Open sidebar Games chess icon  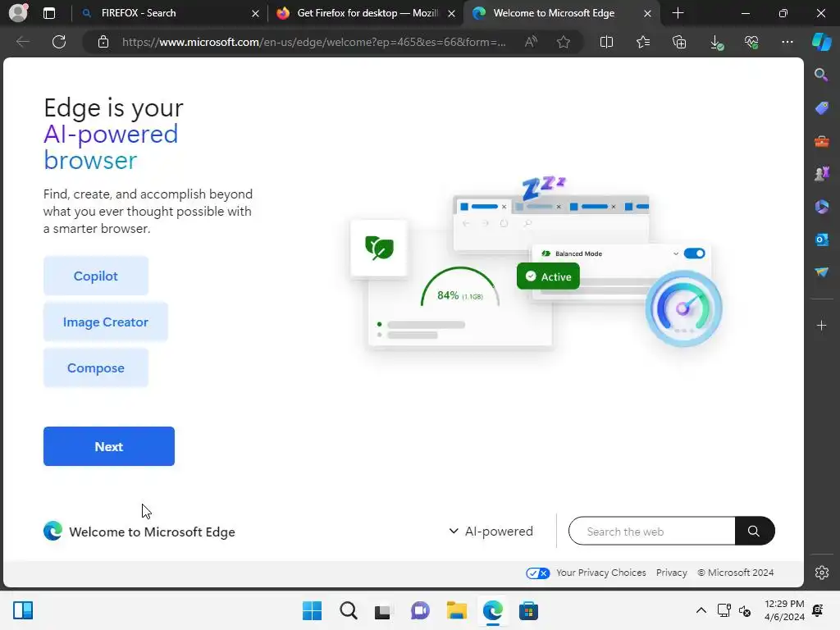(x=821, y=174)
